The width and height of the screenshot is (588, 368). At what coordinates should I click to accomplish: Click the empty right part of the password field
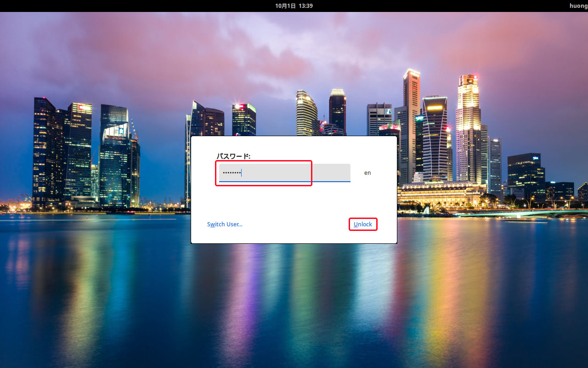point(331,173)
